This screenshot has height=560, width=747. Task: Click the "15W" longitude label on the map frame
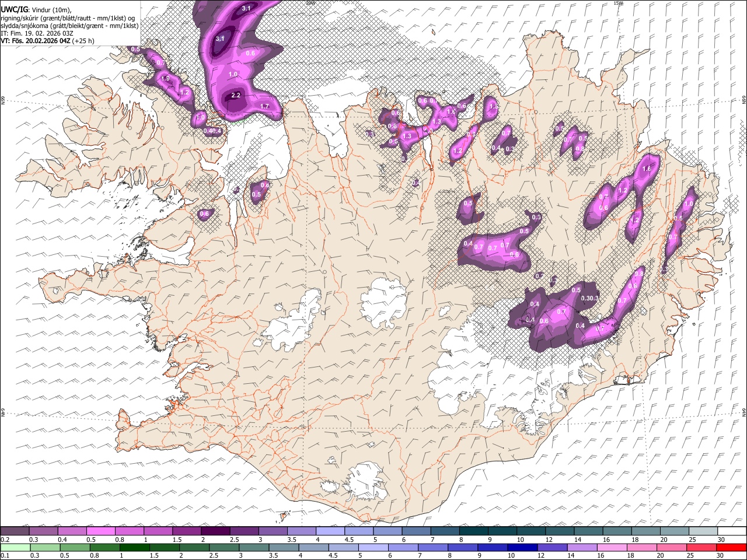[x=619, y=3]
